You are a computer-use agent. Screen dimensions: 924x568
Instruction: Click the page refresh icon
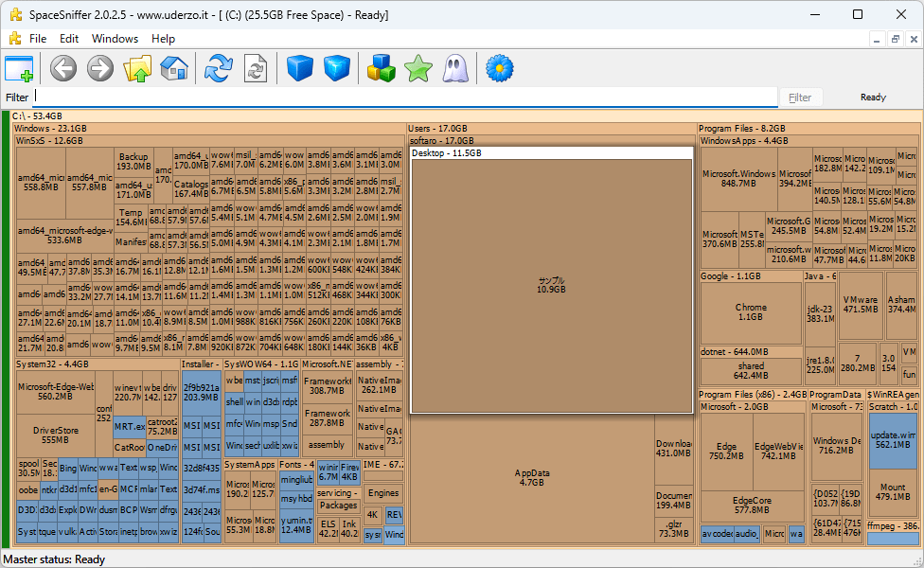click(x=256, y=68)
